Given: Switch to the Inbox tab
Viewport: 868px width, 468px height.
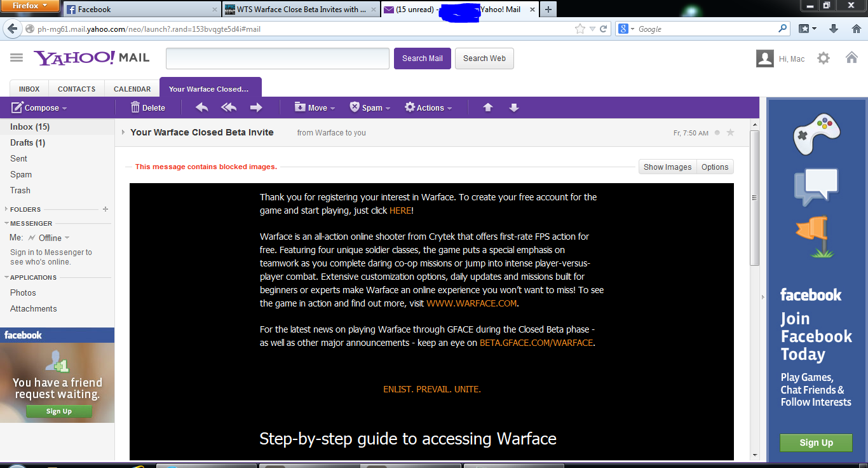Looking at the screenshot, I should pyautogui.click(x=29, y=89).
